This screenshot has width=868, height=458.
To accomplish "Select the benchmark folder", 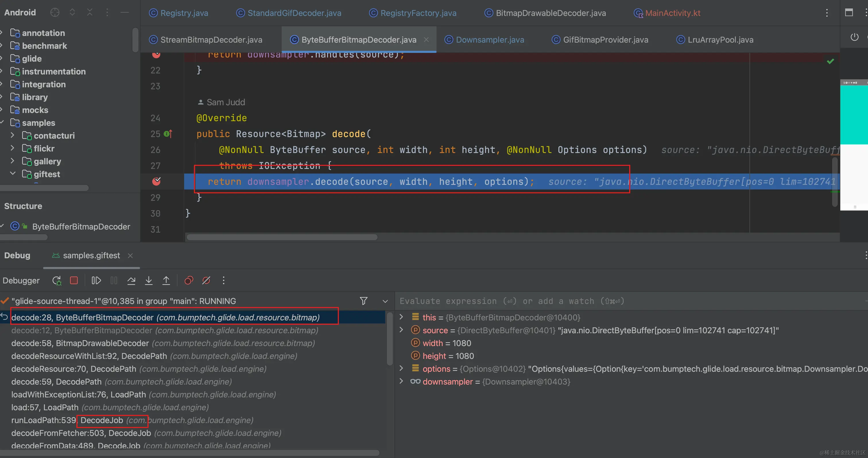I will click(x=44, y=46).
